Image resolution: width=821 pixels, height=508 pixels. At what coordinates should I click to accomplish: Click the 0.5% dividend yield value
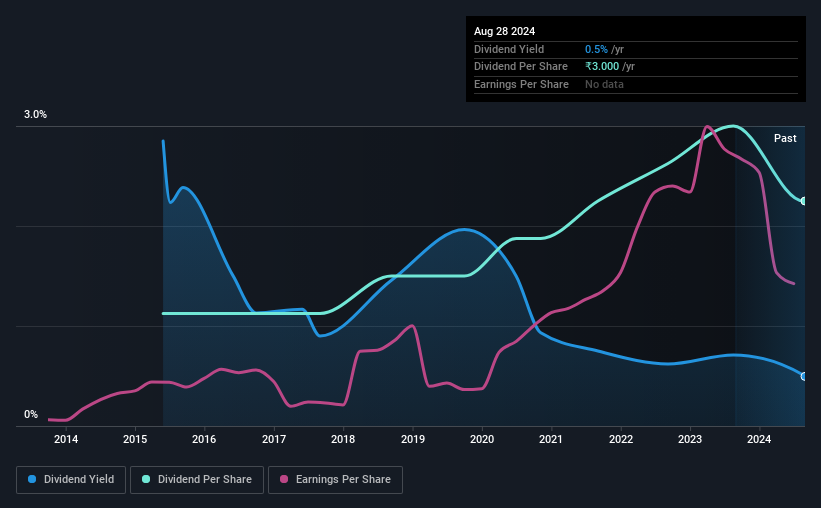pos(596,49)
